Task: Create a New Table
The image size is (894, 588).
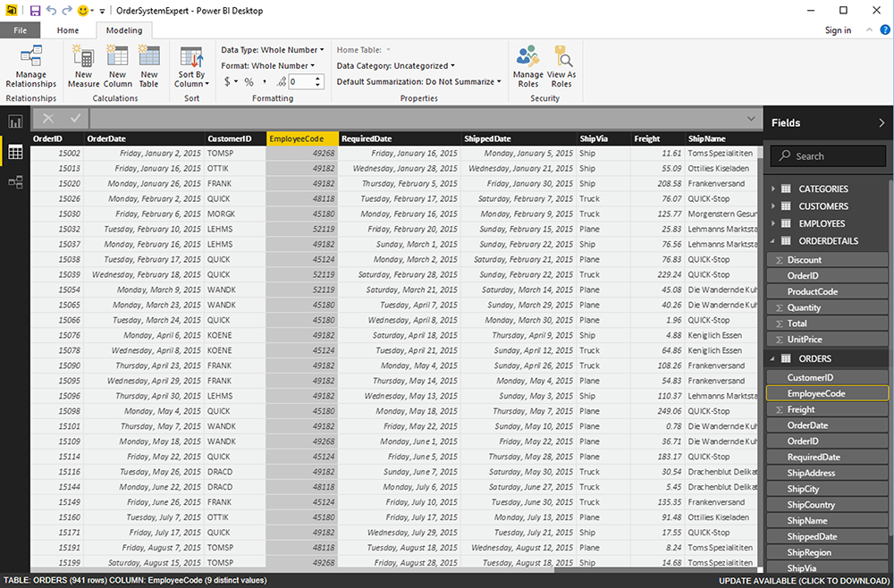Action: pos(148,67)
